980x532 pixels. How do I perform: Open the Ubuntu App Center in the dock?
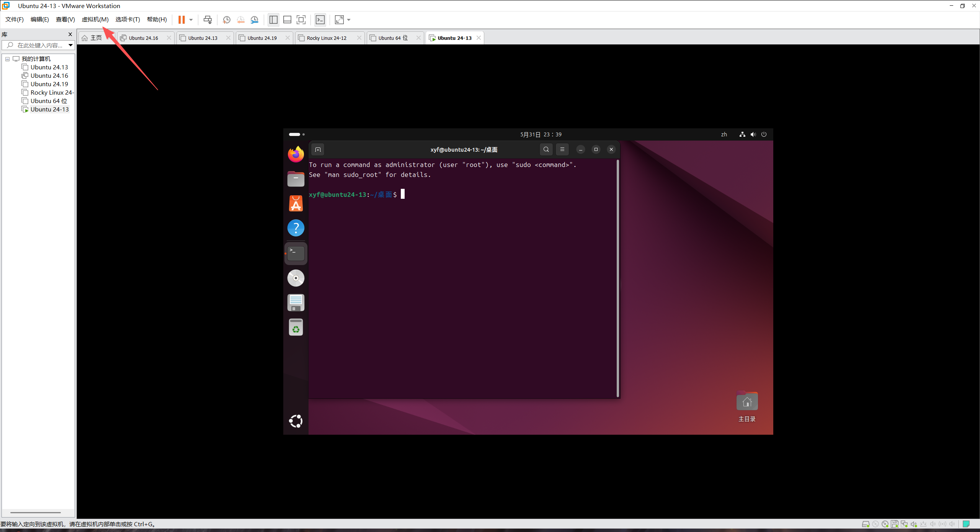[x=296, y=203]
